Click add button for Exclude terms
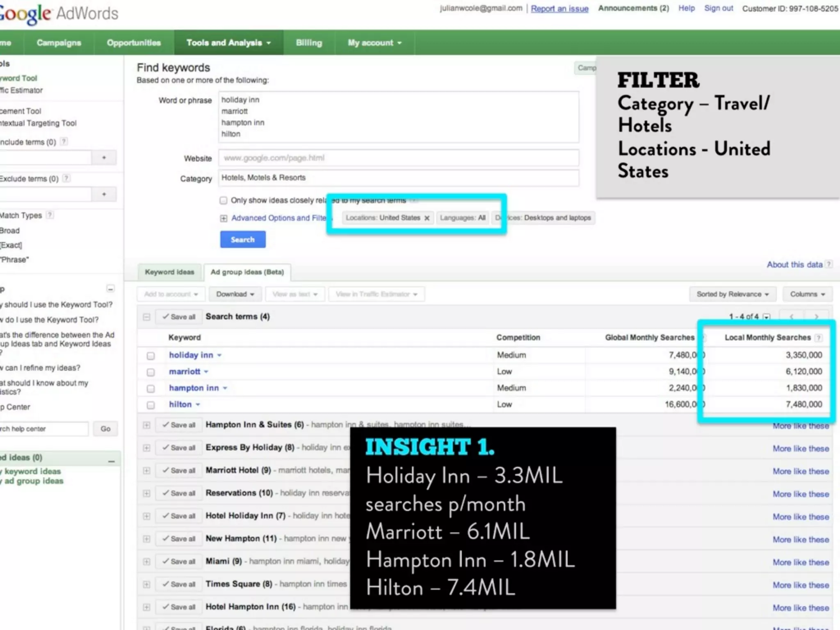The width and height of the screenshot is (840, 630). [104, 194]
